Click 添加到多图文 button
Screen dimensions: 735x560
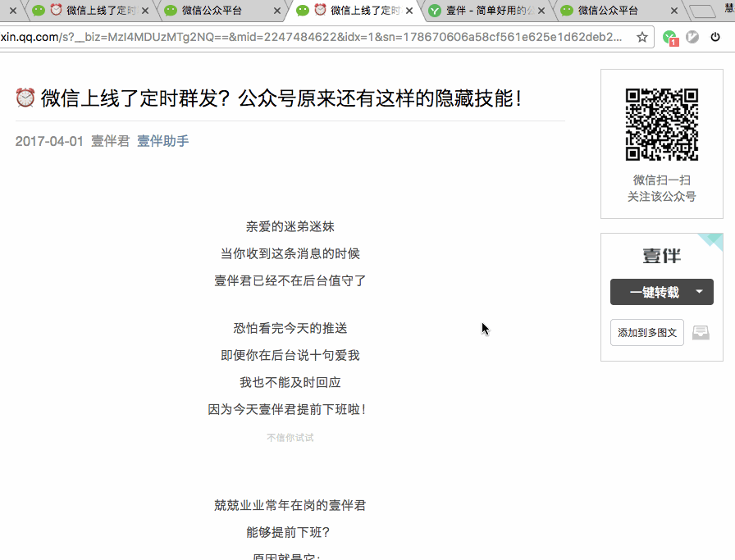click(647, 333)
